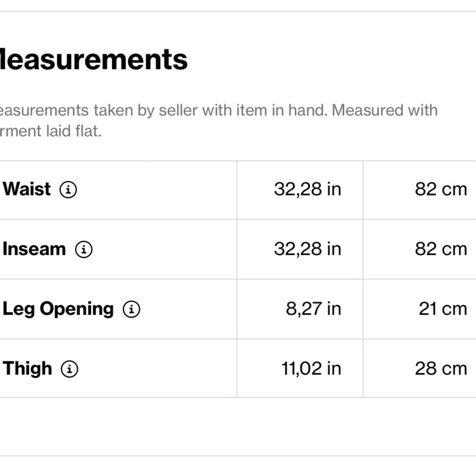
Task: Click the info icon next to Waist
Action: pos(68,190)
